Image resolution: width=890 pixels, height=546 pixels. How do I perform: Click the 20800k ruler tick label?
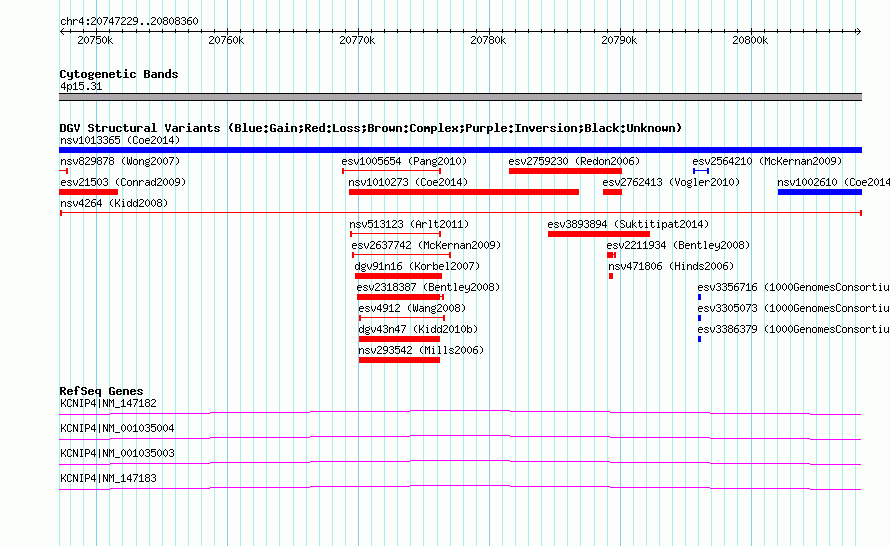pos(750,40)
